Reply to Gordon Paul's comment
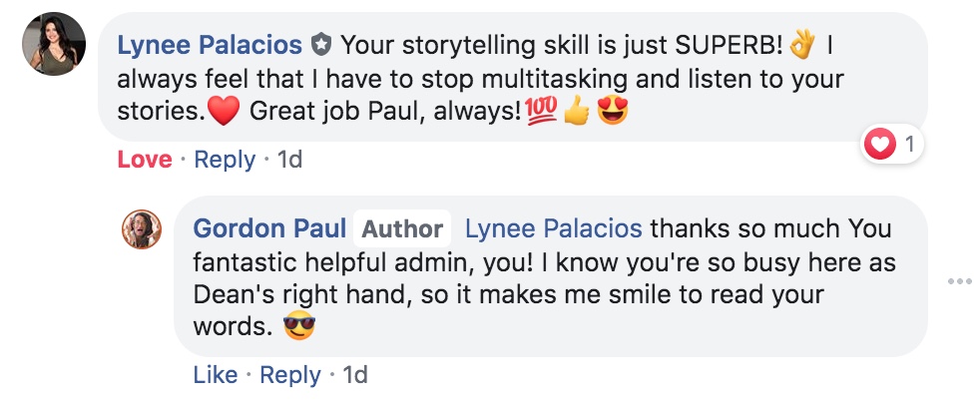980x407 pixels. [x=290, y=375]
